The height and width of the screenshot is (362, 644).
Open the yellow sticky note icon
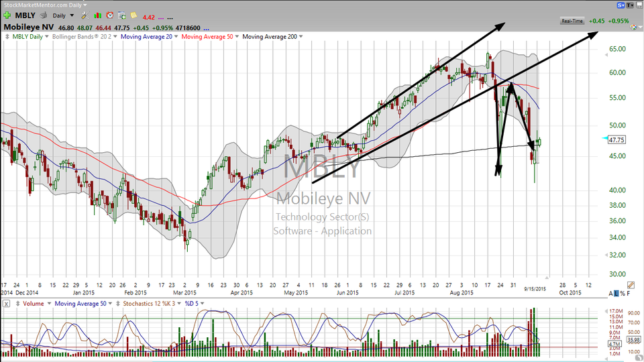pyautogui.click(x=134, y=15)
